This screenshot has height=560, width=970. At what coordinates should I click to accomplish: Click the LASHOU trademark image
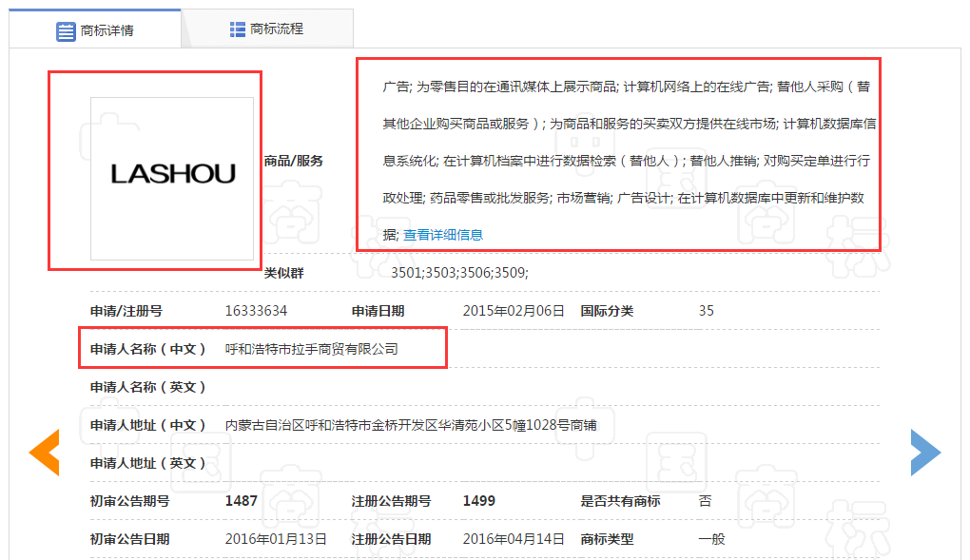pos(172,178)
